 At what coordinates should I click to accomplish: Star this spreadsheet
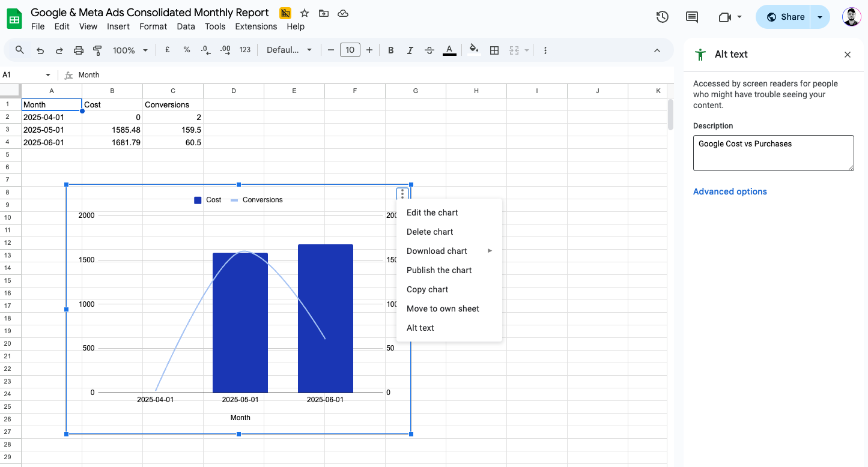coord(305,13)
